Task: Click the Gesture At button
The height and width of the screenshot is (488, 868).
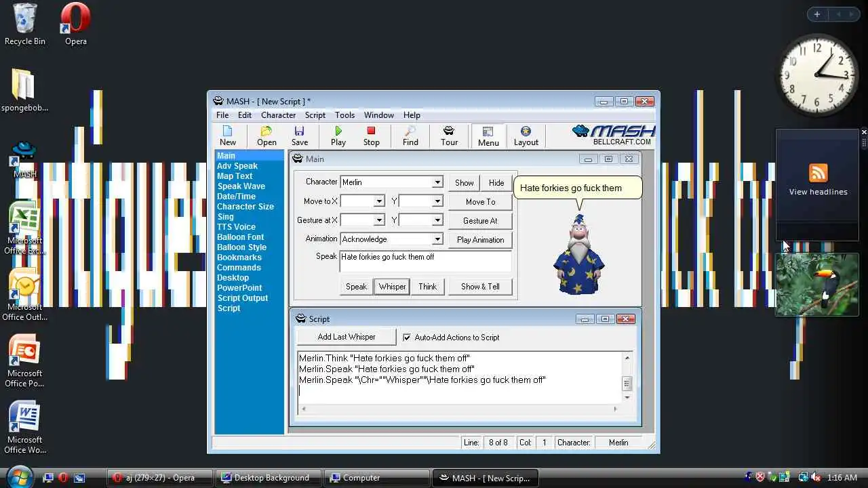Action: 480,221
